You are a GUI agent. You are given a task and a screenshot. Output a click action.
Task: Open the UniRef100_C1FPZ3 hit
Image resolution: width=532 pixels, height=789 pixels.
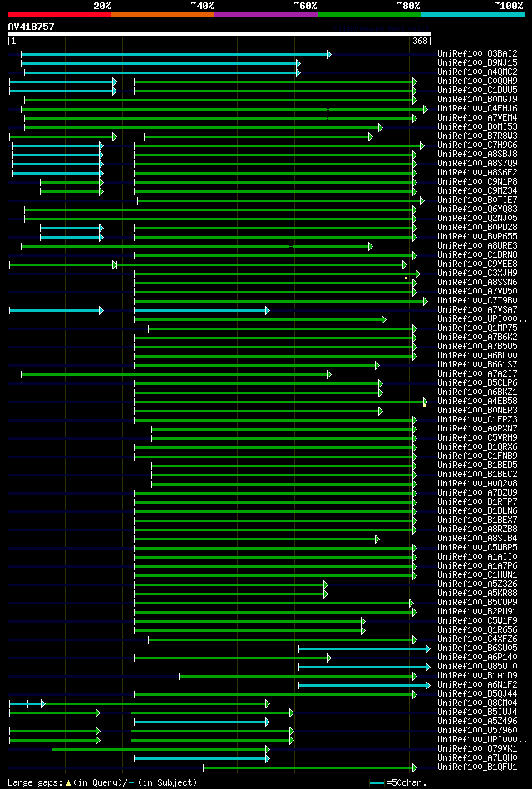coord(478,419)
